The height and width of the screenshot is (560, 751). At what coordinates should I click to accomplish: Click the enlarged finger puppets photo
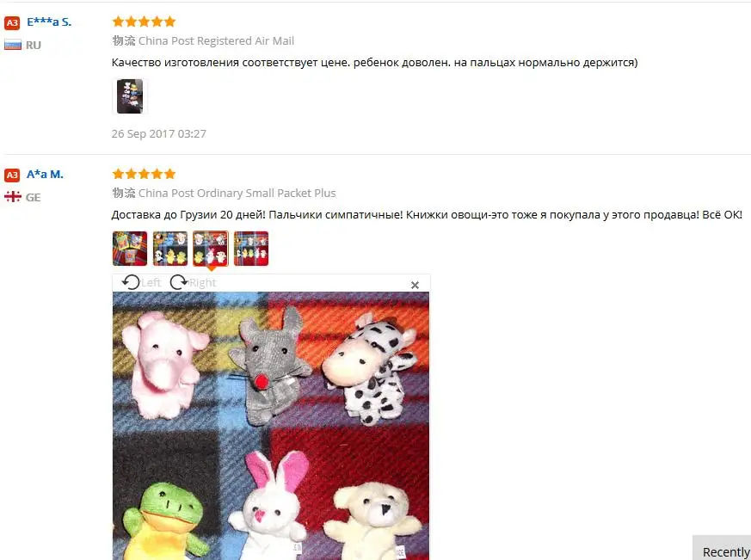[271, 426]
